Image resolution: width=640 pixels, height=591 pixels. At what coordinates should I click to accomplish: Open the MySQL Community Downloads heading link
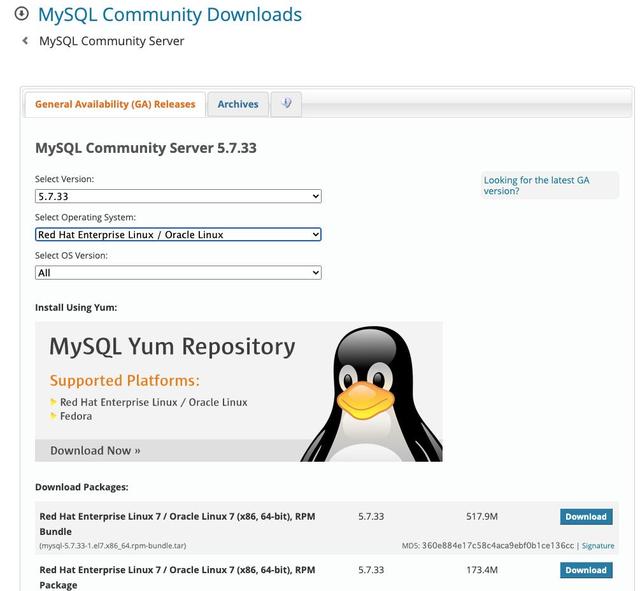pyautogui.click(x=170, y=15)
